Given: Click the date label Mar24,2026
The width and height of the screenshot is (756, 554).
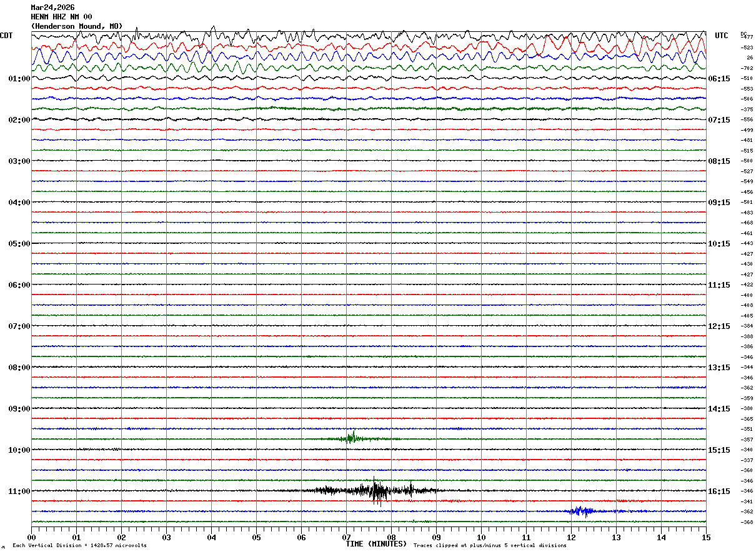Looking at the screenshot, I should (x=52, y=8).
